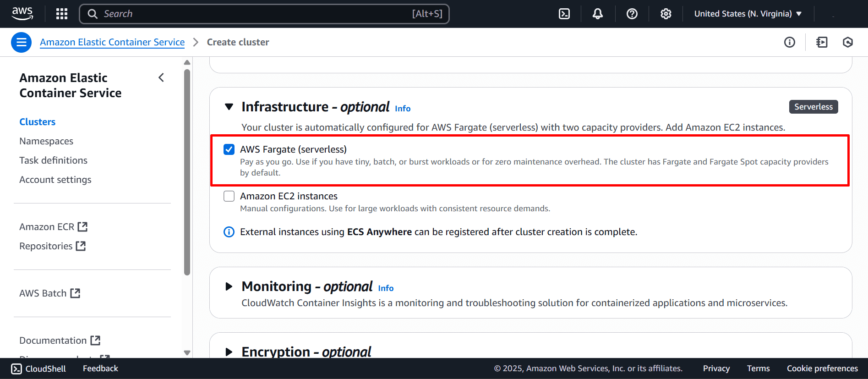Uncheck the AWS Fargate (serverless) checkbox
The height and width of the screenshot is (379, 868).
coord(229,149)
